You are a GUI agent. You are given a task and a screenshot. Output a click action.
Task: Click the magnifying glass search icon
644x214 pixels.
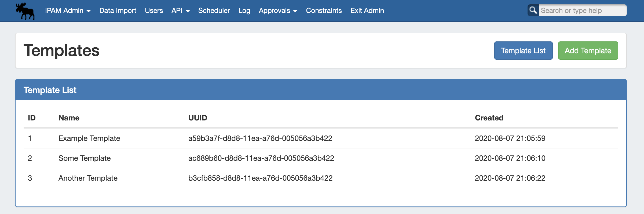(x=533, y=10)
